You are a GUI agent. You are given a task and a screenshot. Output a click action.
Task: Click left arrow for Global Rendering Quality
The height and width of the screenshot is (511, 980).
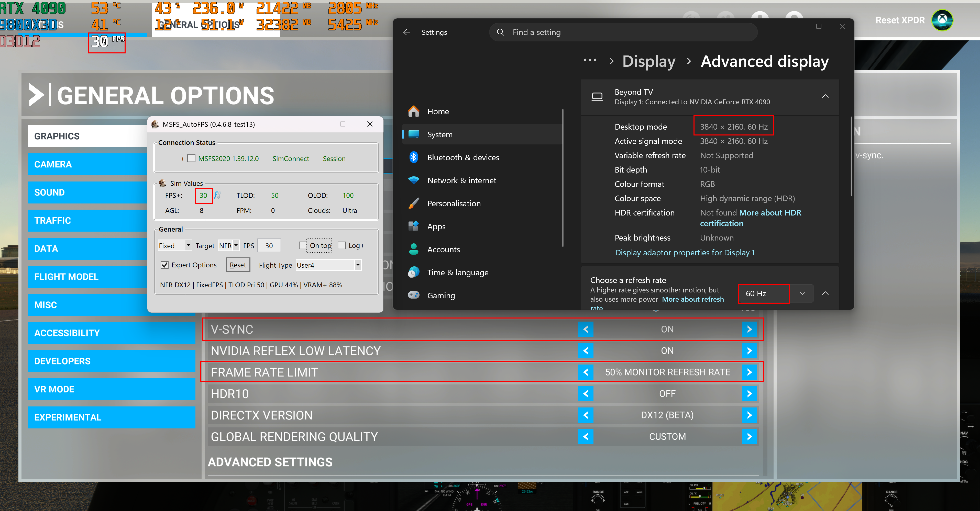point(586,437)
